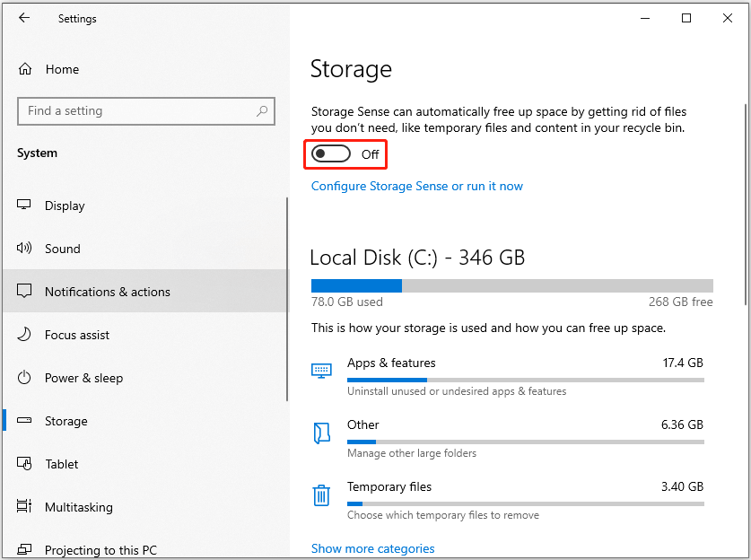751x560 pixels.
Task: Select the Apps & features keyboard icon
Action: 321,370
